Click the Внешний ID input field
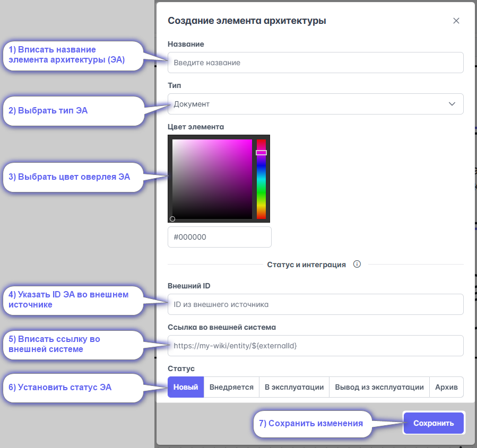Image resolution: width=477 pixels, height=448 pixels. click(x=316, y=304)
